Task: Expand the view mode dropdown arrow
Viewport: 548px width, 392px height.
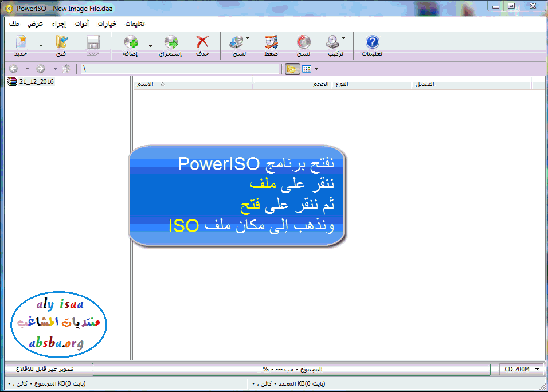Action: pyautogui.click(x=317, y=69)
